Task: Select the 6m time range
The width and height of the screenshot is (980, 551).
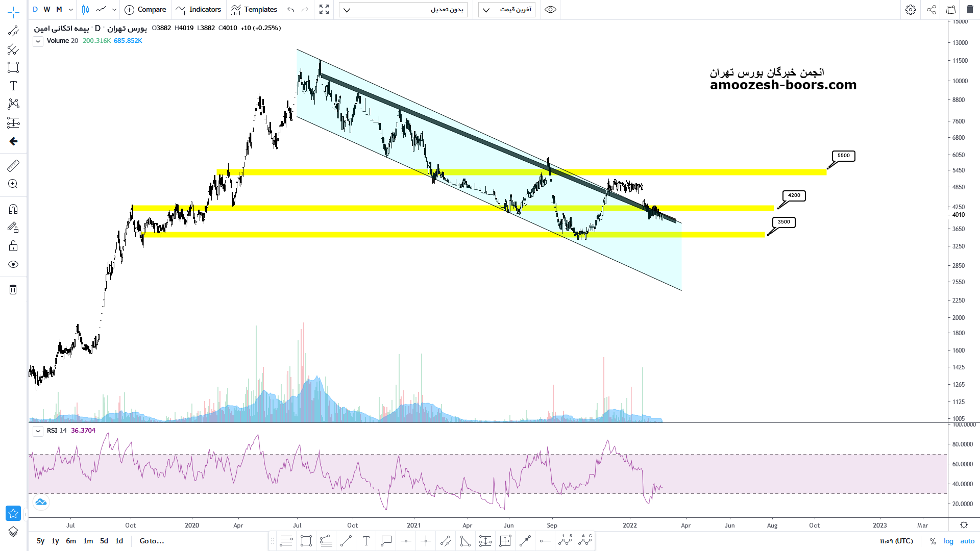Action: (x=71, y=541)
